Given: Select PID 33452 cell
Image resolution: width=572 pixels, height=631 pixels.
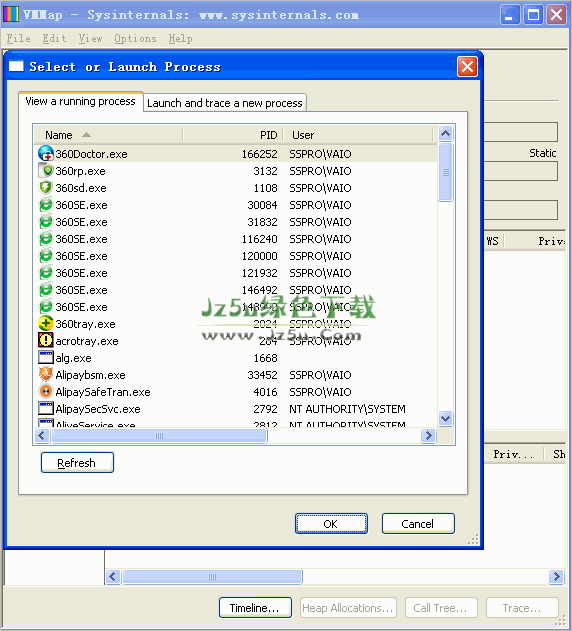Looking at the screenshot, I should 262,375.
